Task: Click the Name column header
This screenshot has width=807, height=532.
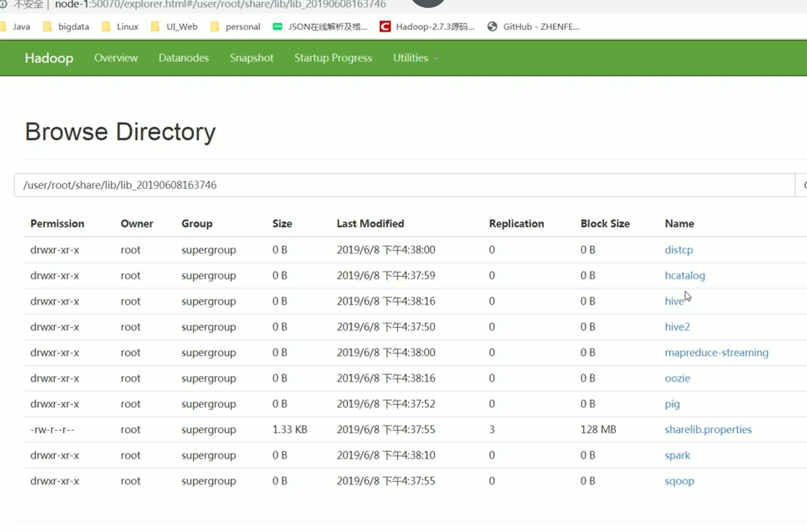Action: pos(679,224)
